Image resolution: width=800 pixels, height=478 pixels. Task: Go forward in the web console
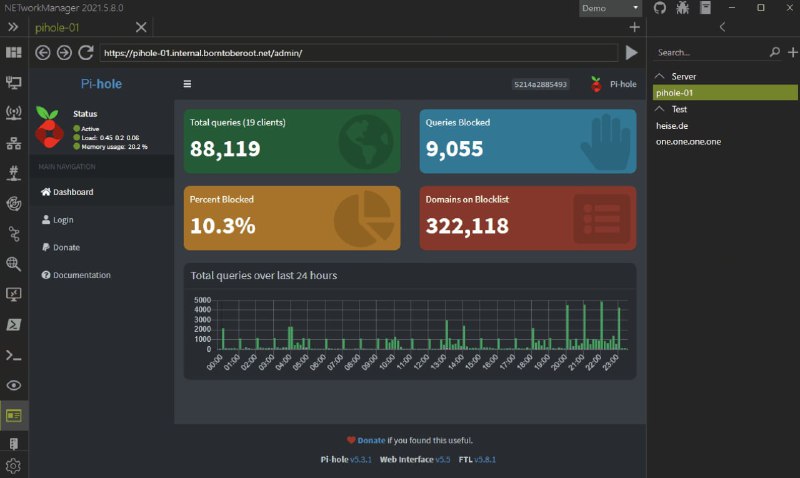pos(64,53)
